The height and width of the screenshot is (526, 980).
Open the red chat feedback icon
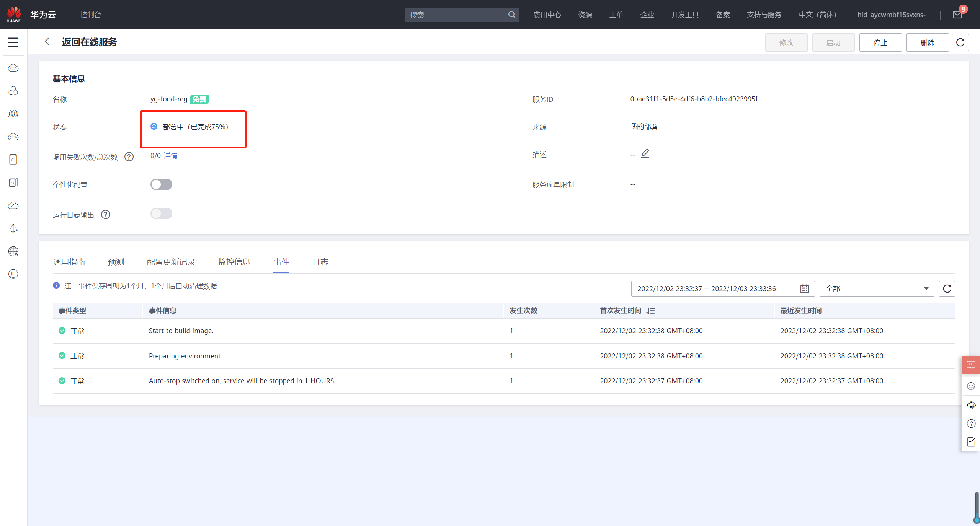click(x=971, y=365)
